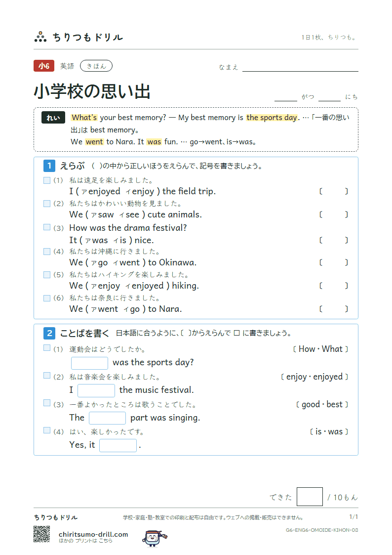Click the sushi mascot character icon
The width and height of the screenshot is (392, 555).
tap(154, 538)
